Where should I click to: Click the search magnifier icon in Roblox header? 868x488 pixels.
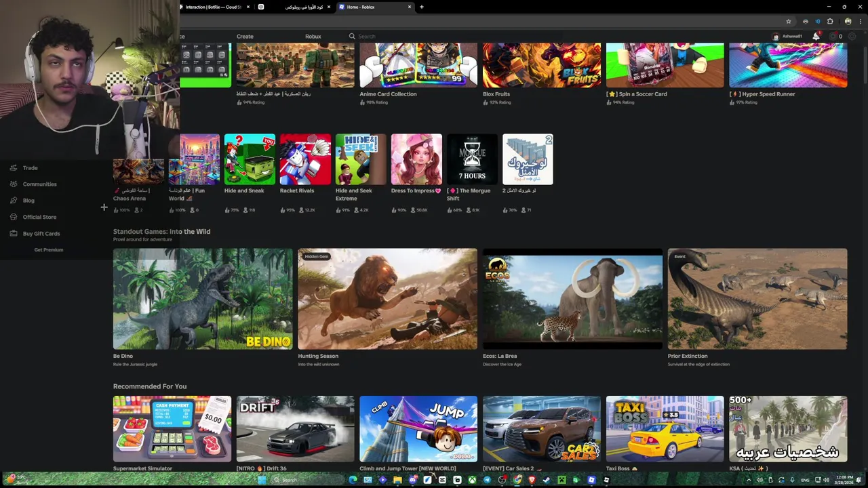(352, 36)
